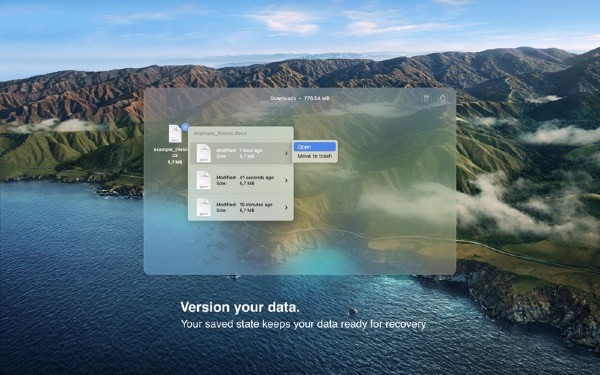Select the version modified 41 seconds ago
Viewport: 600px width, 375px height.
pyautogui.click(x=241, y=180)
